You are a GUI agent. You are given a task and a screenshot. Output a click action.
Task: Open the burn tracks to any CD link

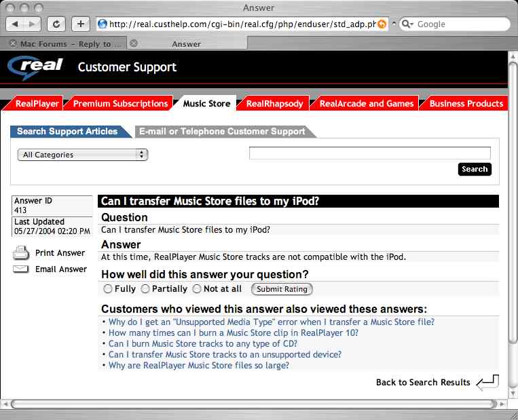tap(203, 344)
